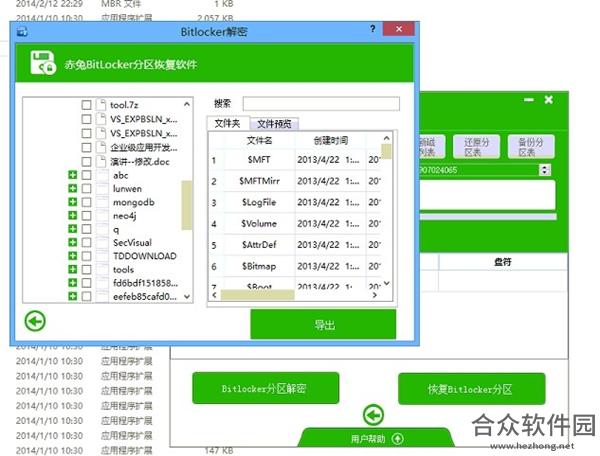Click the file tree vertical scrollbar thumb

point(186,205)
